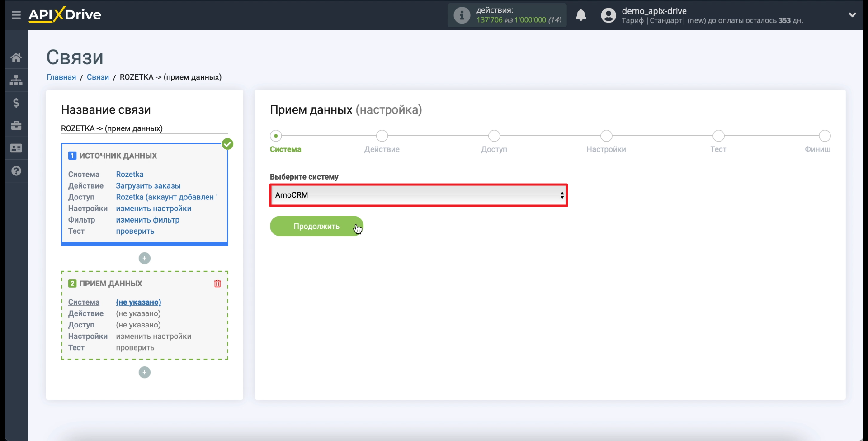Click Система (не указано) link

138,302
